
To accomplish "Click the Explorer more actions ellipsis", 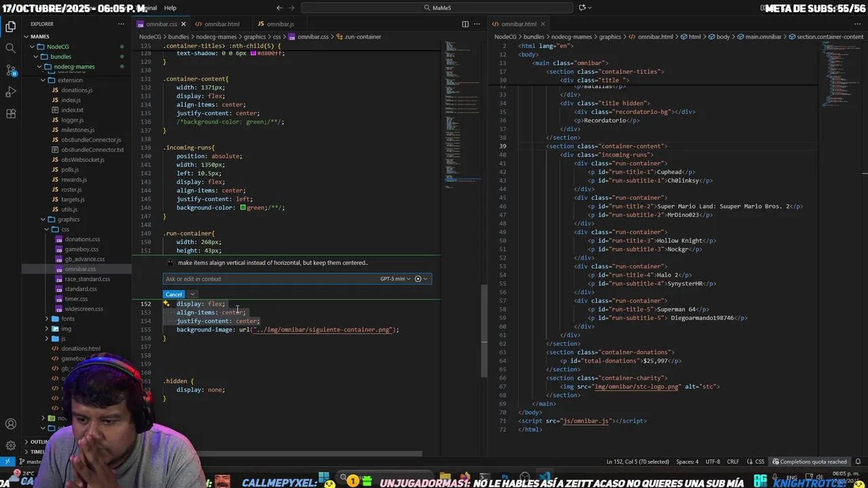I will click(x=121, y=24).
